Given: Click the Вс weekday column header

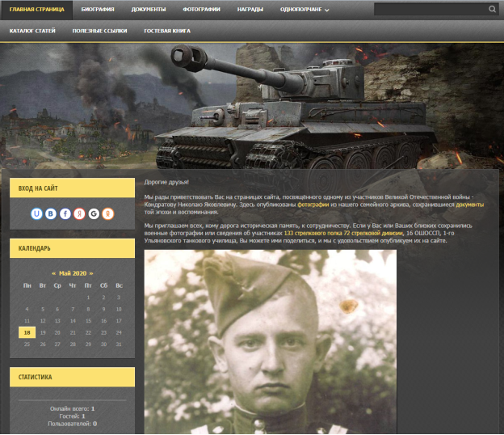Looking at the screenshot, I should pyautogui.click(x=119, y=285).
